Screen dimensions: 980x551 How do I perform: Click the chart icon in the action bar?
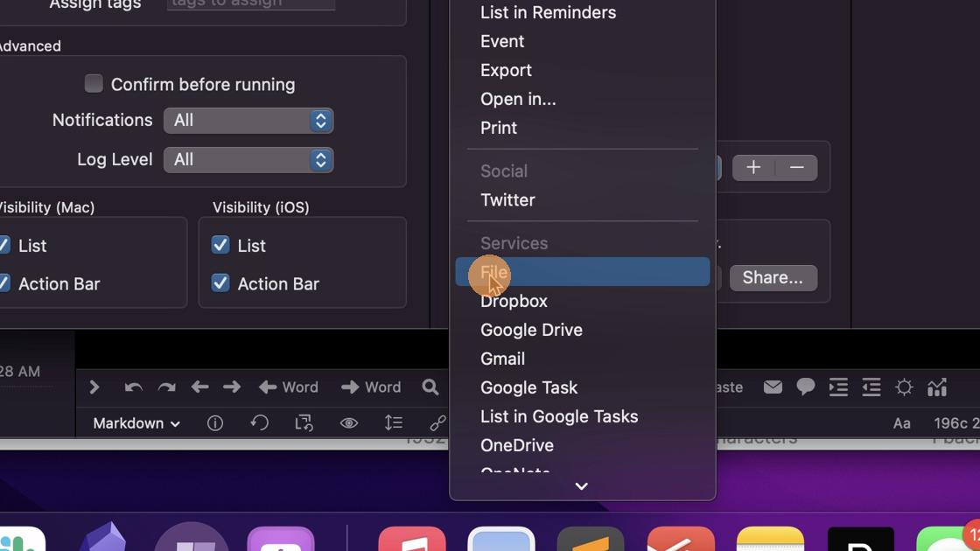click(937, 387)
